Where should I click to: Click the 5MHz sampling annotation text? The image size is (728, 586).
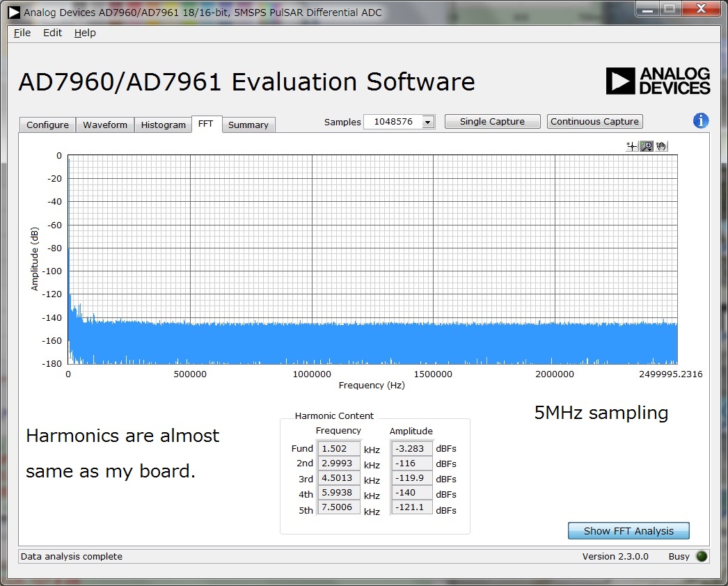click(601, 413)
